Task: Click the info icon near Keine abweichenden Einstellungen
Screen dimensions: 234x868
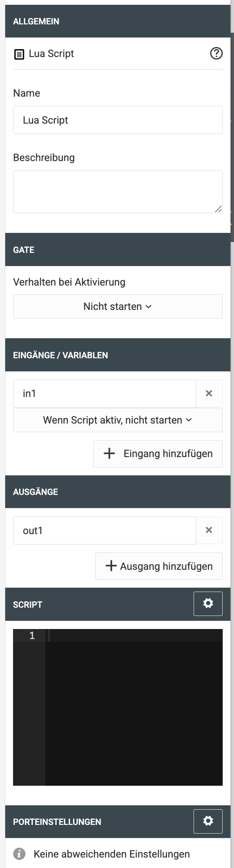Action: 19,854
